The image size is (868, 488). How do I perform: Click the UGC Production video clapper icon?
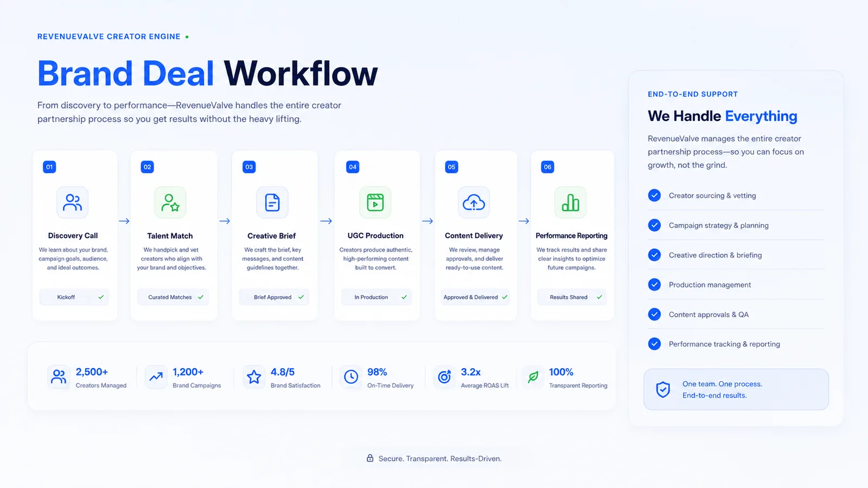click(x=375, y=202)
